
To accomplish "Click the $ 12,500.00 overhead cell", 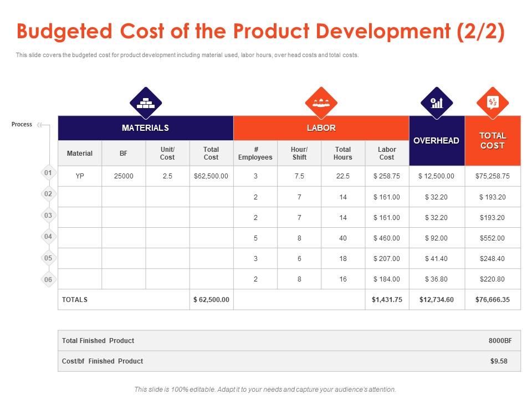I will (x=437, y=176).
